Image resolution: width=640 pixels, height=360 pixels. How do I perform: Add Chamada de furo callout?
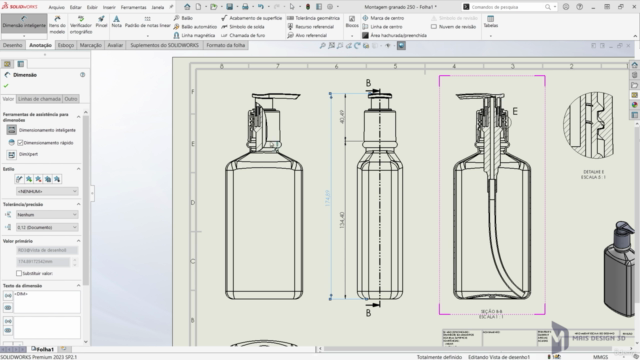[243, 36]
